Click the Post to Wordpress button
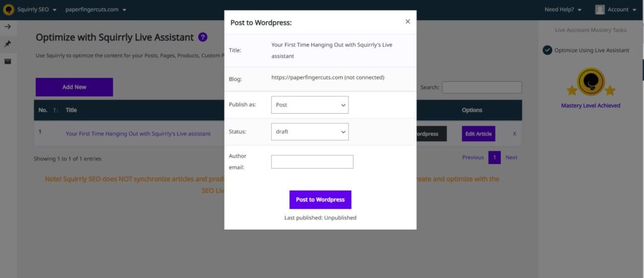This screenshot has height=278, width=644. click(x=320, y=199)
